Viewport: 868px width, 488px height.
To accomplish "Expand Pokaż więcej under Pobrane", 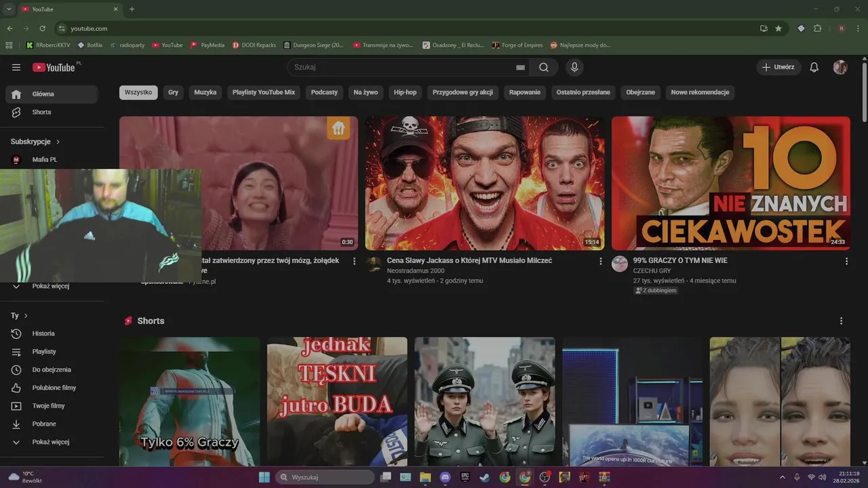I will [52, 442].
